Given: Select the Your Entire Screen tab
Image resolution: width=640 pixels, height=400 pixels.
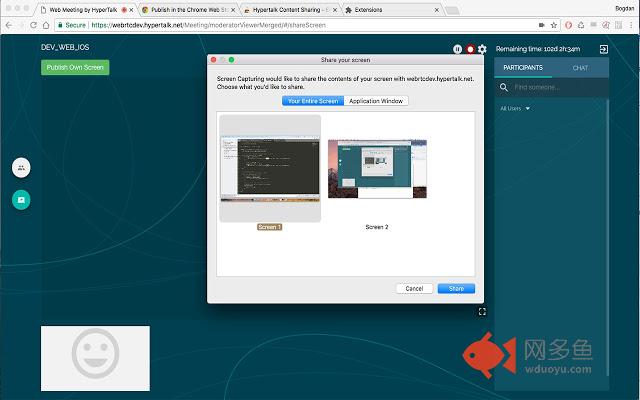Looking at the screenshot, I should click(x=313, y=101).
